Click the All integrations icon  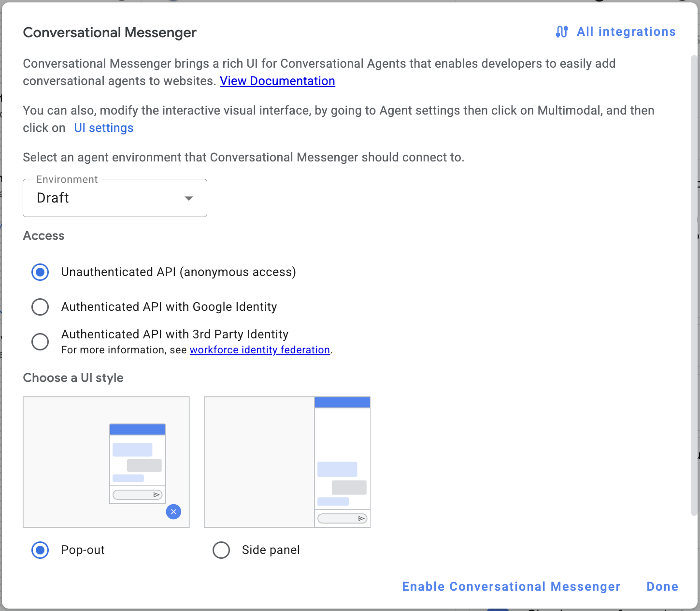pos(561,32)
